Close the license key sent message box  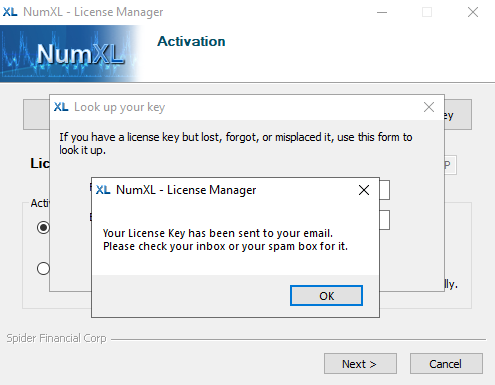pyautogui.click(x=364, y=190)
